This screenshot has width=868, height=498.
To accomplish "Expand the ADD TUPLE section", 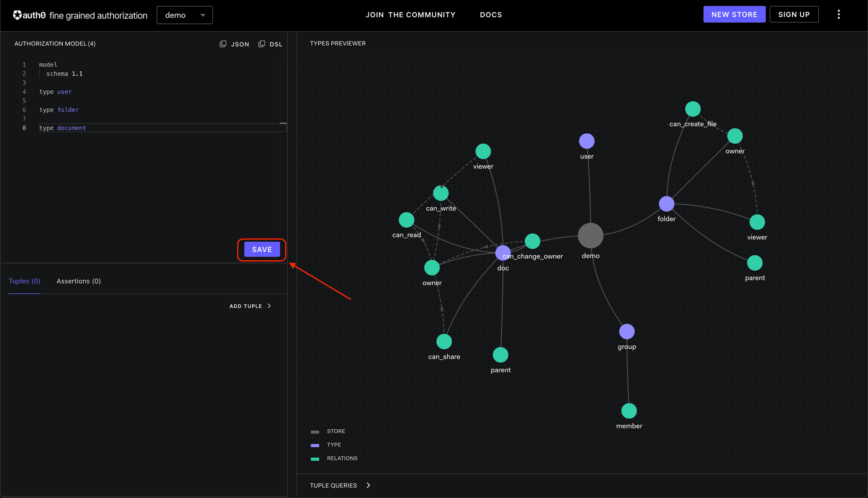I will [250, 306].
